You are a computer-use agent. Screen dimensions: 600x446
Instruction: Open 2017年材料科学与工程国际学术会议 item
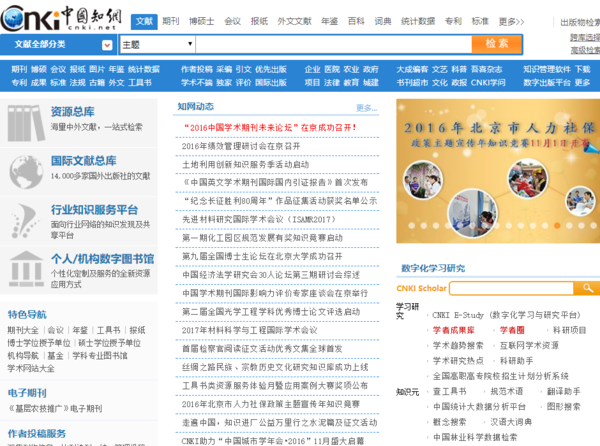pyautogui.click(x=249, y=330)
